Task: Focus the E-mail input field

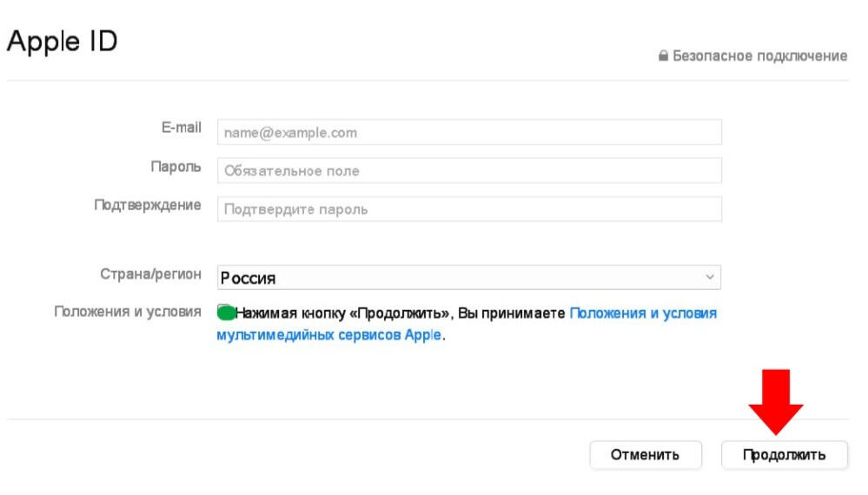Action: [x=469, y=133]
